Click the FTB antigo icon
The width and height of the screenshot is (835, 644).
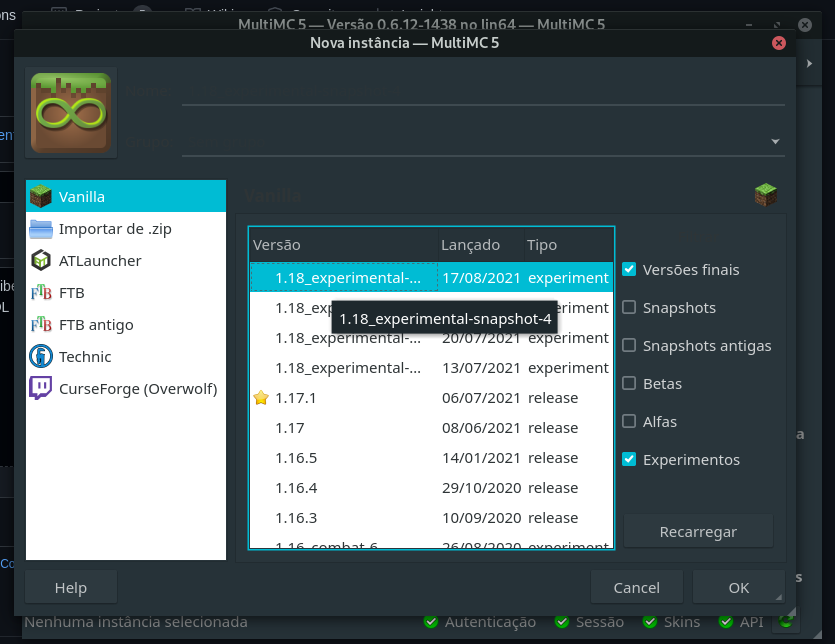(x=42, y=324)
